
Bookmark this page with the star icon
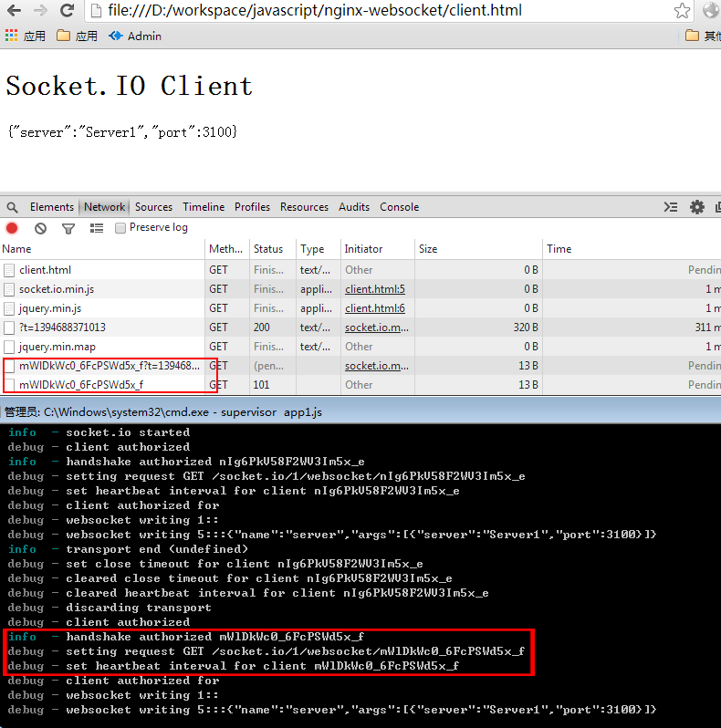(682, 10)
